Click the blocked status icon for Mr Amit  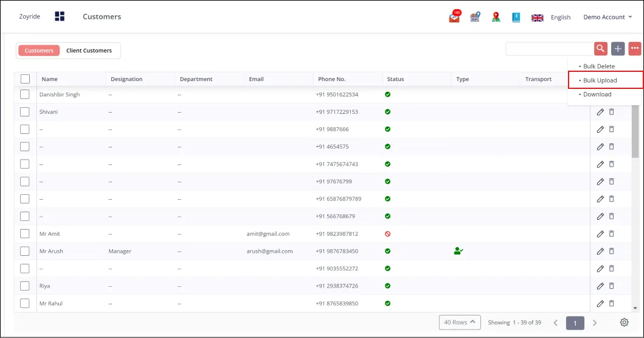[388, 234]
